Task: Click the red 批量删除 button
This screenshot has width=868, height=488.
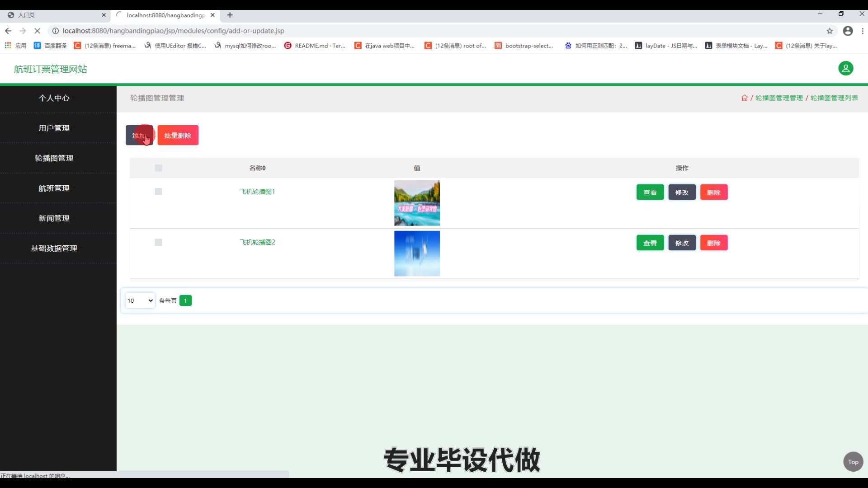Action: pyautogui.click(x=178, y=135)
